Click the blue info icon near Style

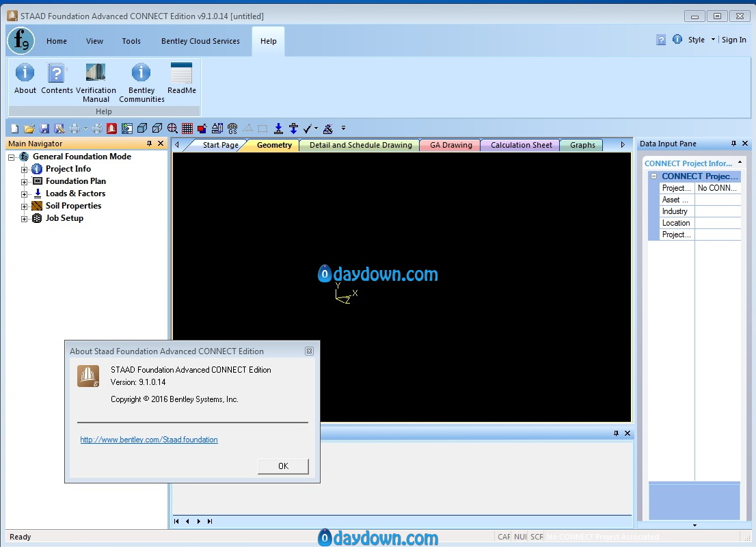[x=677, y=39]
